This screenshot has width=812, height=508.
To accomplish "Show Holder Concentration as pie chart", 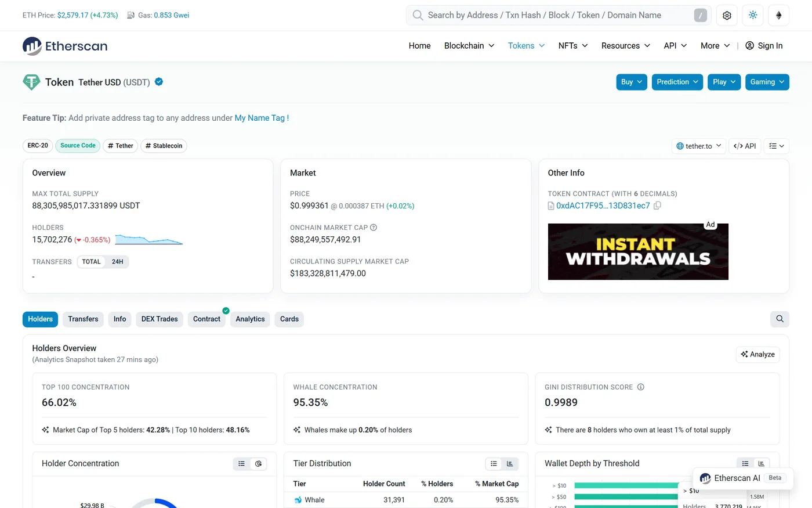I will pyautogui.click(x=259, y=464).
